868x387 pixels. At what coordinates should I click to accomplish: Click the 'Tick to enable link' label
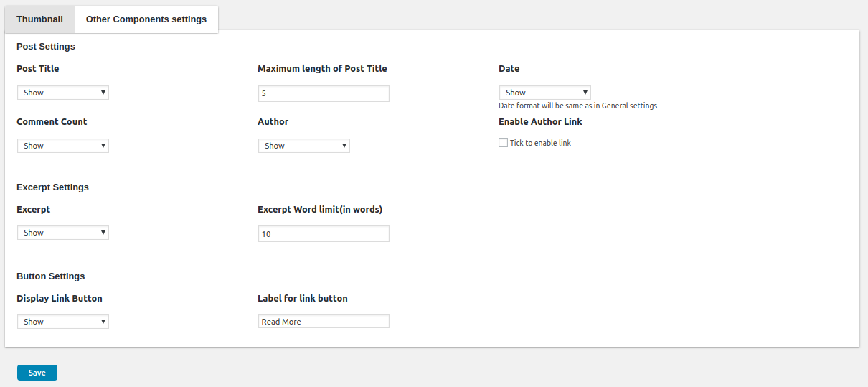click(x=540, y=143)
